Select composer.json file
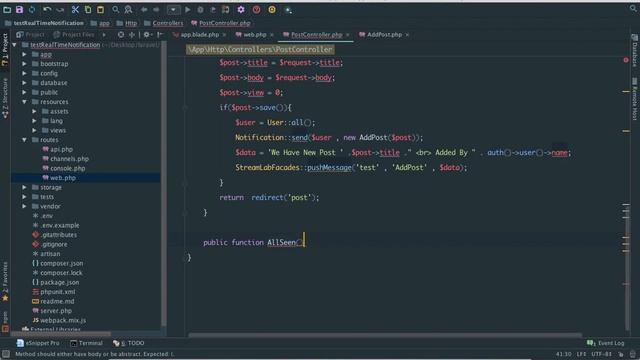 (x=61, y=263)
